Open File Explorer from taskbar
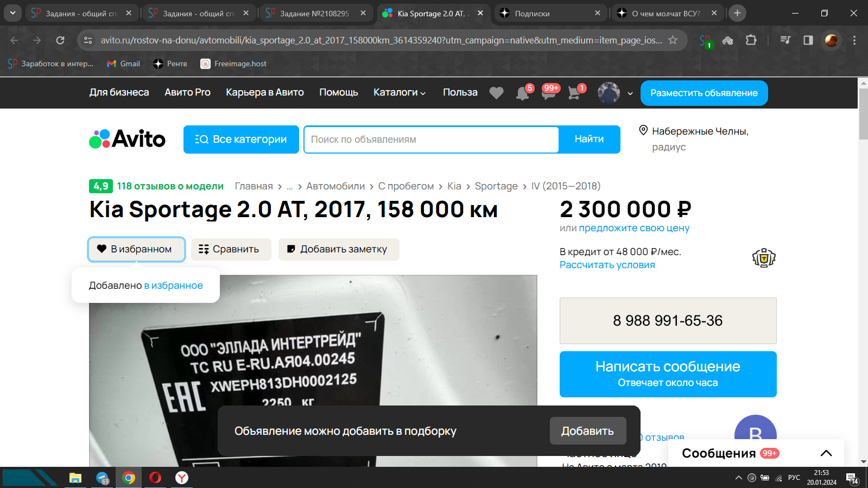The height and width of the screenshot is (488, 868). 75,478
